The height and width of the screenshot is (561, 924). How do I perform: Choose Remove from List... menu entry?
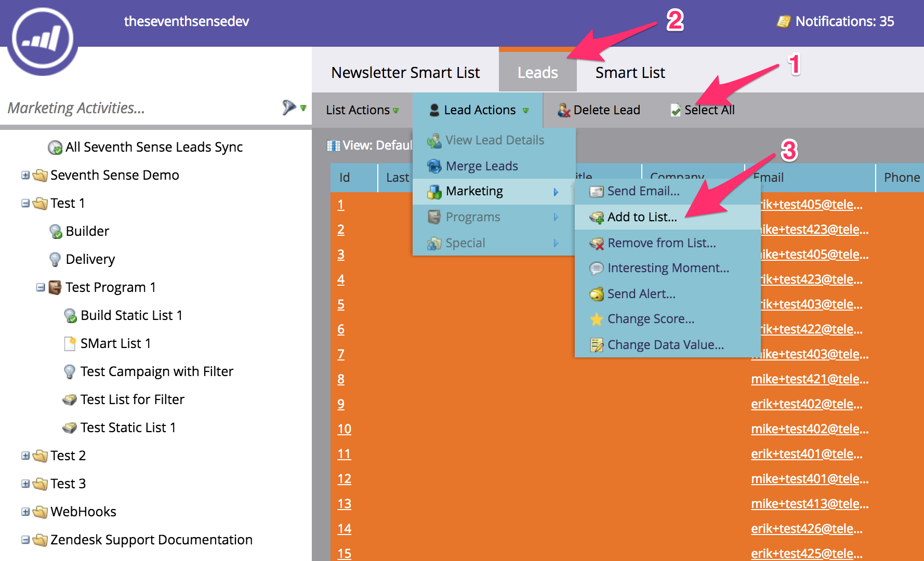(667, 243)
